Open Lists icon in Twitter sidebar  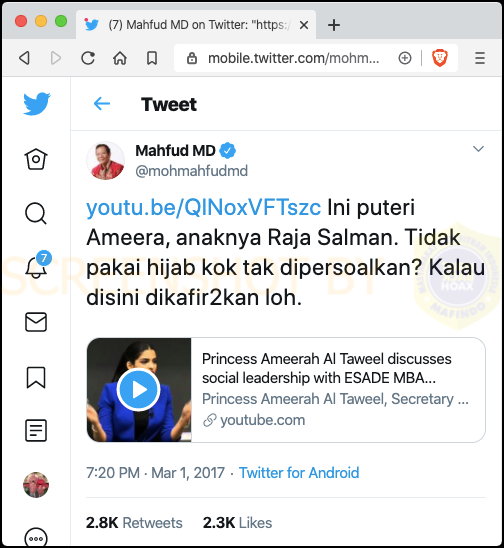click(x=36, y=430)
